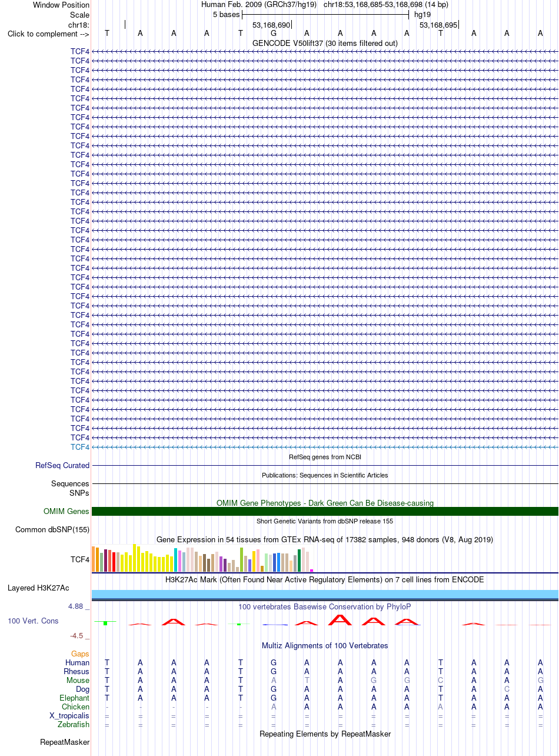The height and width of the screenshot is (756, 559).
Task: Click the C in the Dog alignment row
Action: click(x=507, y=689)
